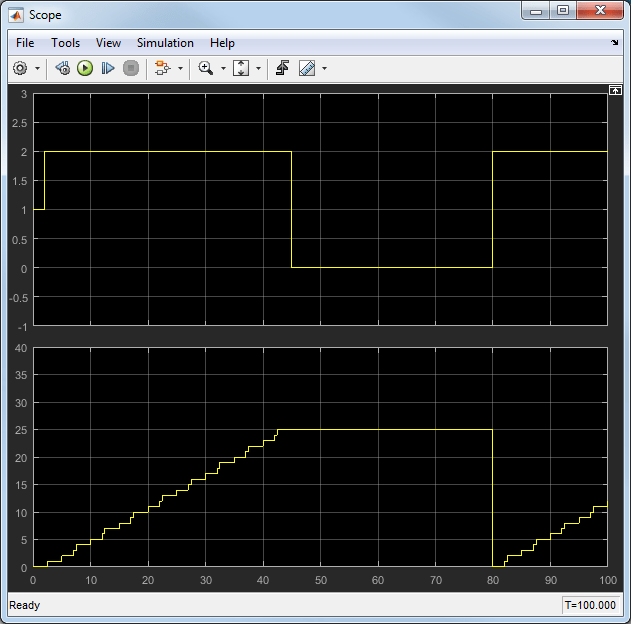This screenshot has height=624, width=631.
Task: Open the Triggers icon
Action: pyautogui.click(x=283, y=68)
